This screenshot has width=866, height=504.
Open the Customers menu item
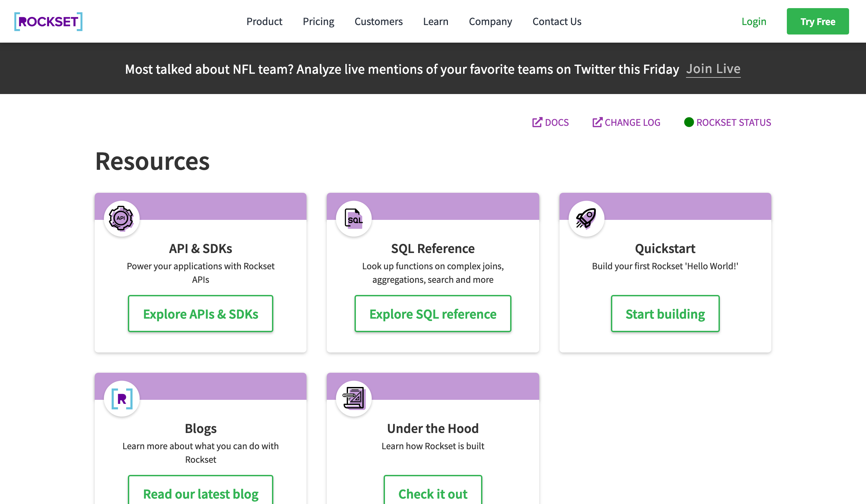coord(378,21)
